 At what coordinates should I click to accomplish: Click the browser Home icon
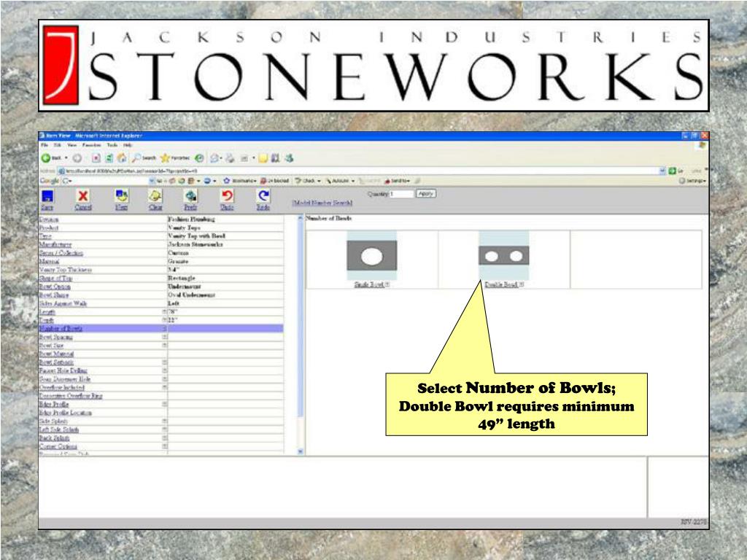point(122,158)
